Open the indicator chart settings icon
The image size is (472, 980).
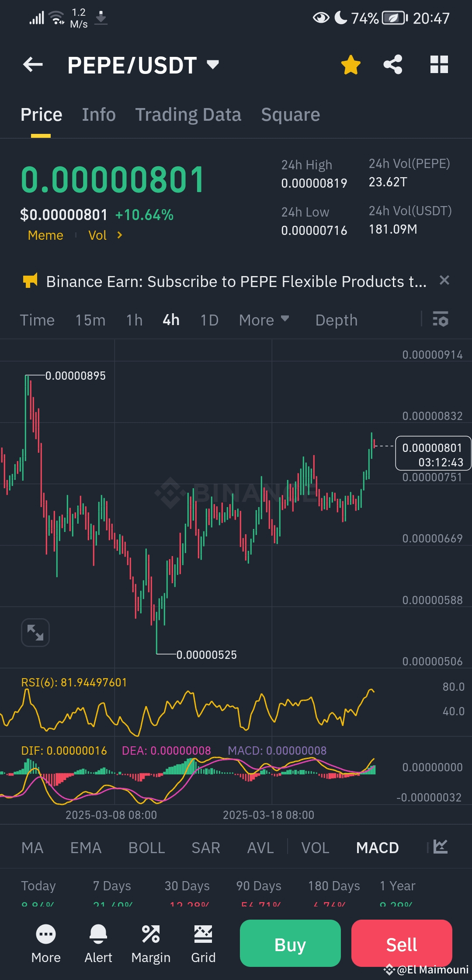440,847
